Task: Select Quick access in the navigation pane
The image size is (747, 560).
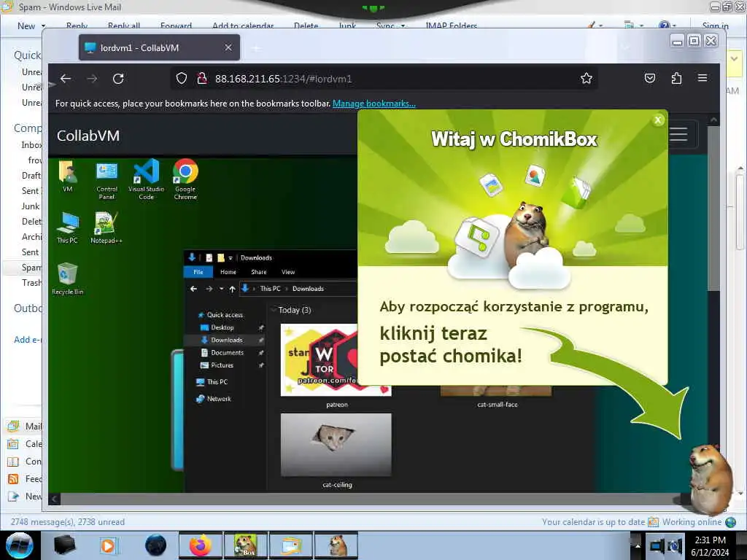Action: click(225, 315)
